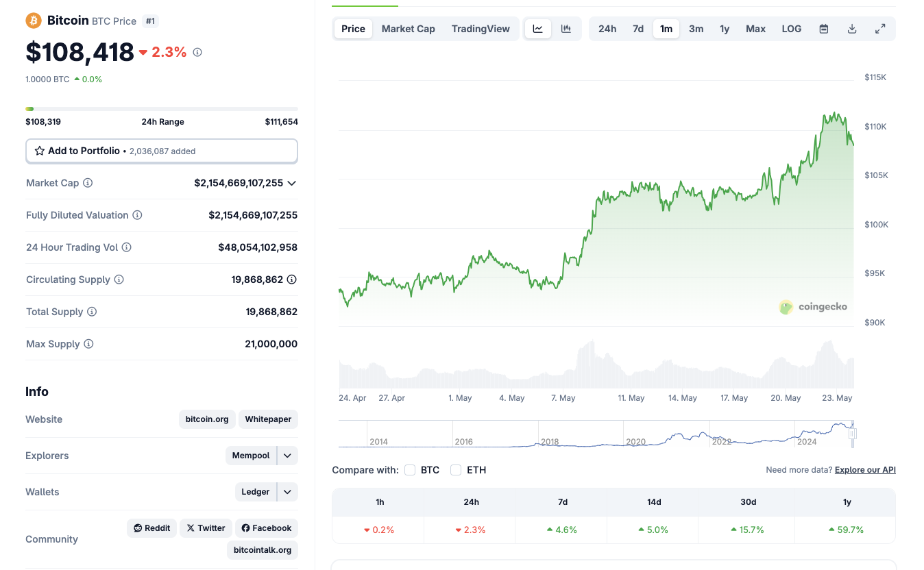Open the calendar date range picker
The height and width of the screenshot is (570, 924).
pos(824,29)
